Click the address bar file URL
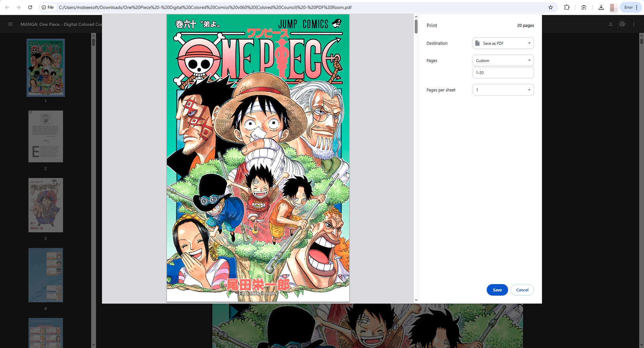Screen dimensions: 644x348 205,7
